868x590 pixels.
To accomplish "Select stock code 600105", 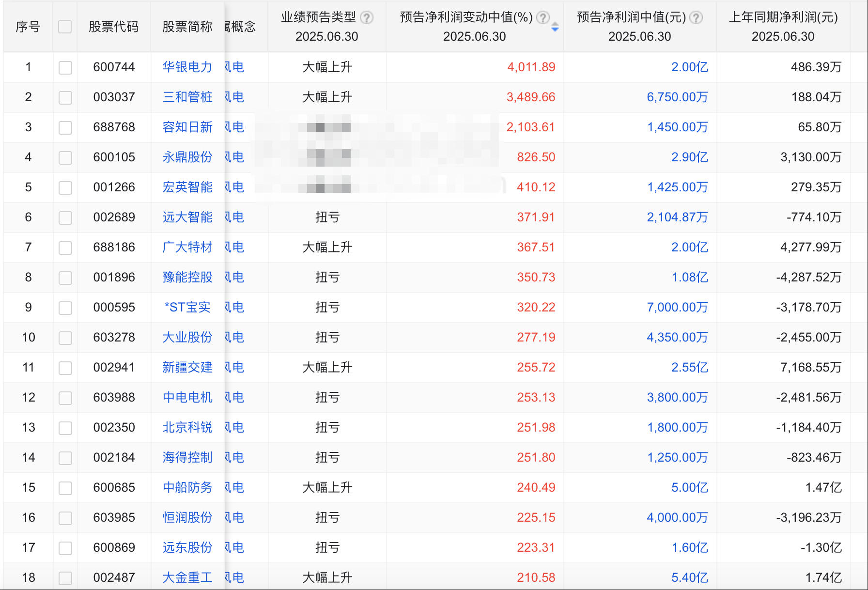I will click(x=114, y=157).
